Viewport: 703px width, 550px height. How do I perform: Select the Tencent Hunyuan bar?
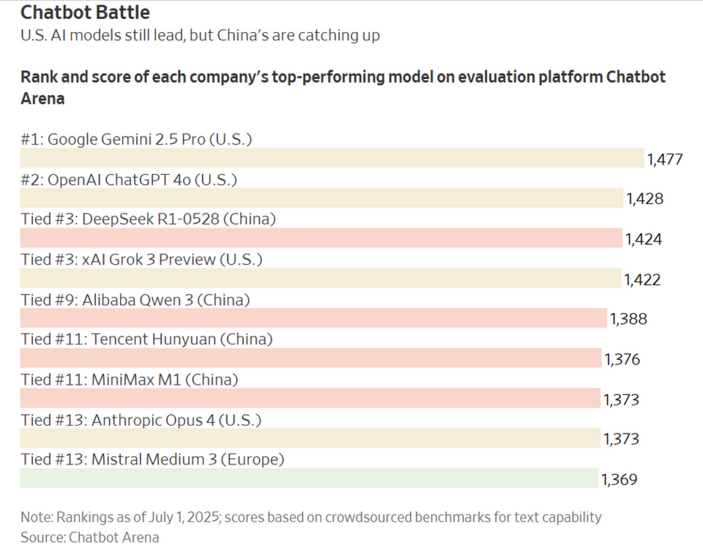(x=311, y=358)
